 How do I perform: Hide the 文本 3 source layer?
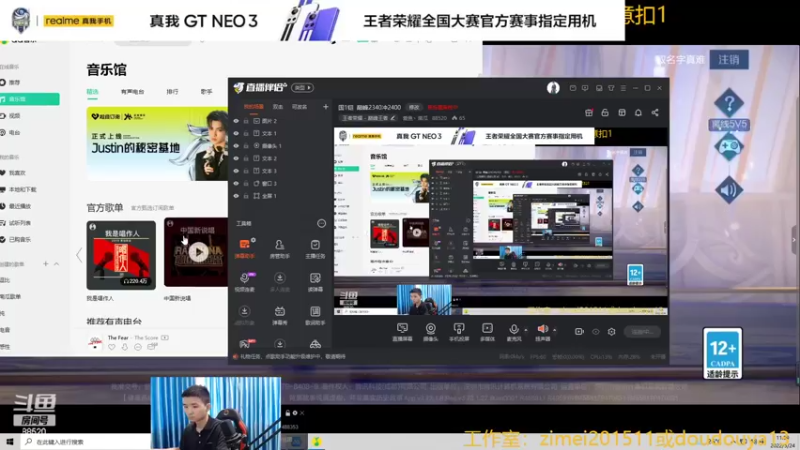(236, 171)
